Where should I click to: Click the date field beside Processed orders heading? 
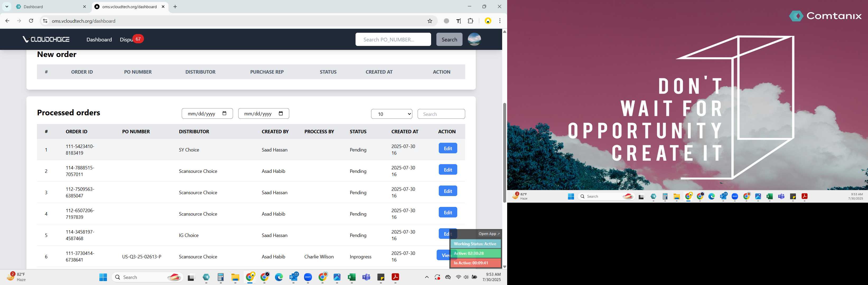coord(207,114)
